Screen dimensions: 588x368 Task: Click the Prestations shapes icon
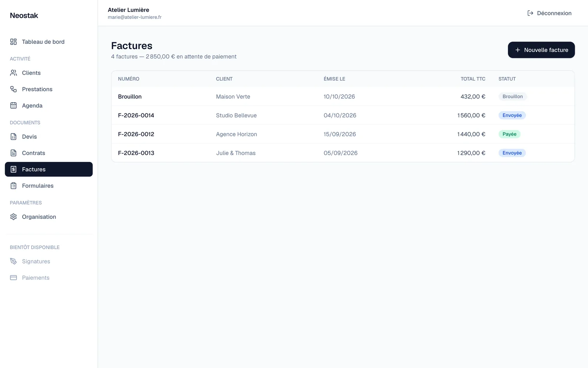coord(14,89)
